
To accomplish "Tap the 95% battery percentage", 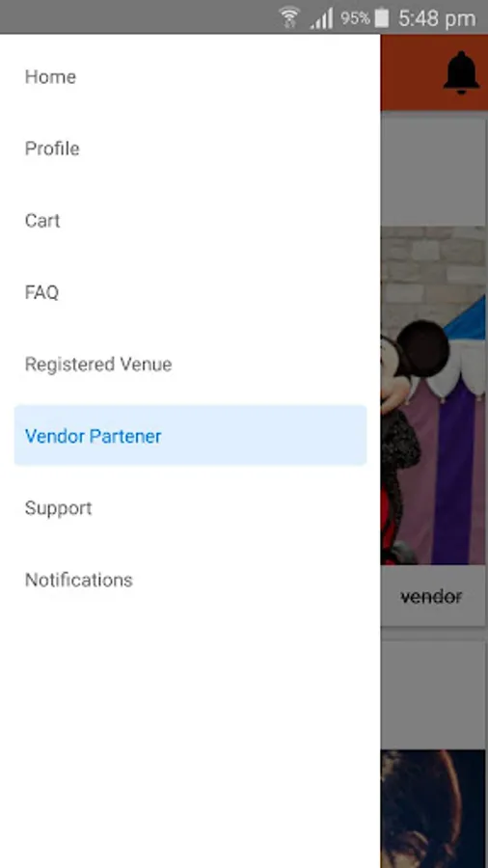I will 355,18.
